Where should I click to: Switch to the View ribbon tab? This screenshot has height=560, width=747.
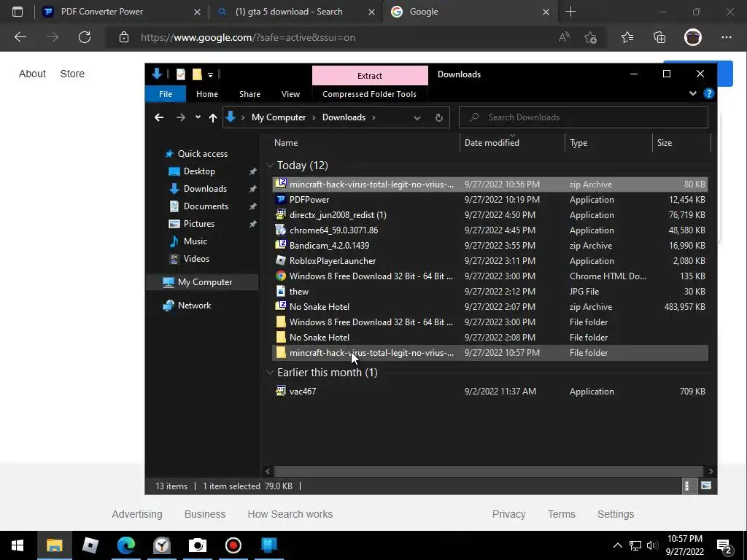coord(290,94)
